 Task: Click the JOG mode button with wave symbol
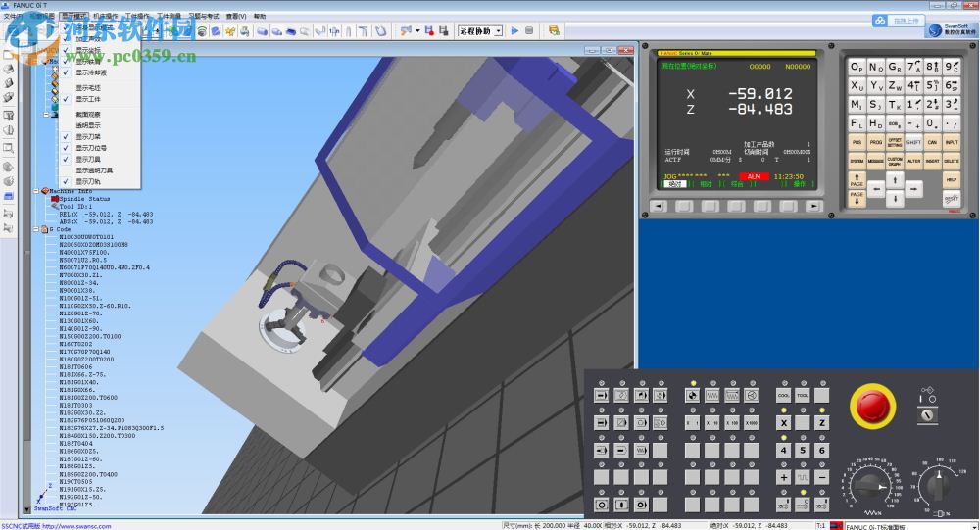[x=711, y=395]
